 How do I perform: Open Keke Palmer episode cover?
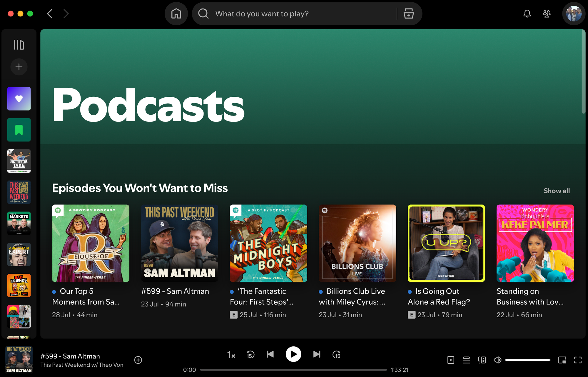(x=535, y=243)
